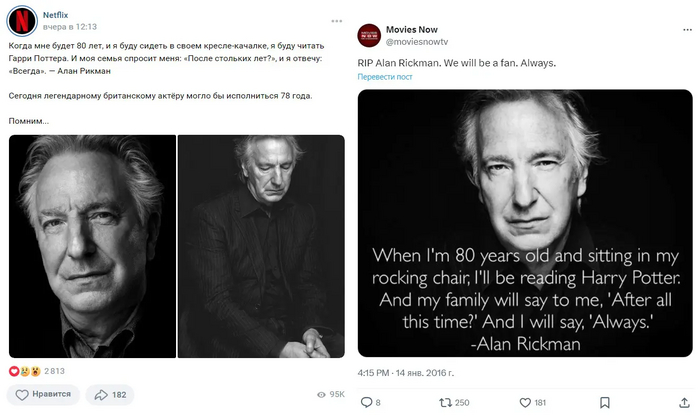Screen dimensions: 700x416
Task: Open the Movies Now account name
Action: [x=416, y=29]
